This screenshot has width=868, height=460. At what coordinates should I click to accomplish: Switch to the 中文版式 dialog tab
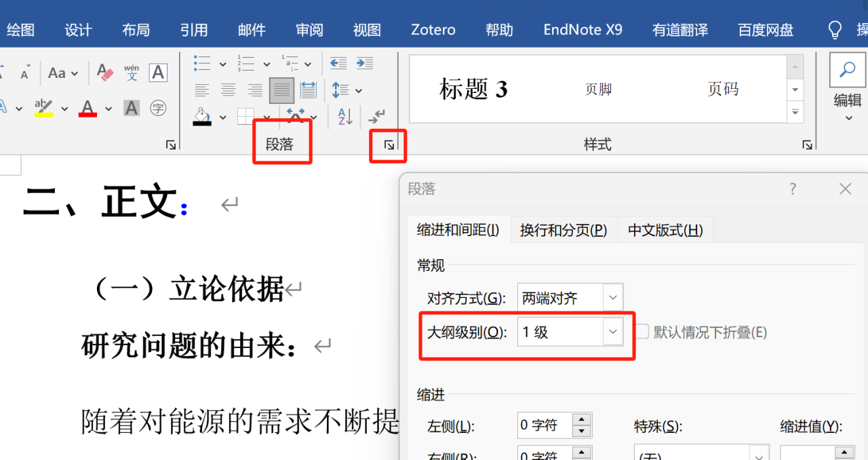[x=665, y=230]
